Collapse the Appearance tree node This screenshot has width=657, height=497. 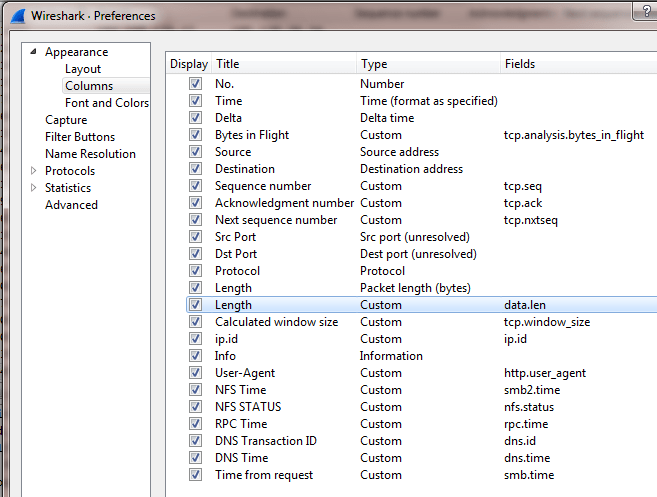[x=34, y=52]
